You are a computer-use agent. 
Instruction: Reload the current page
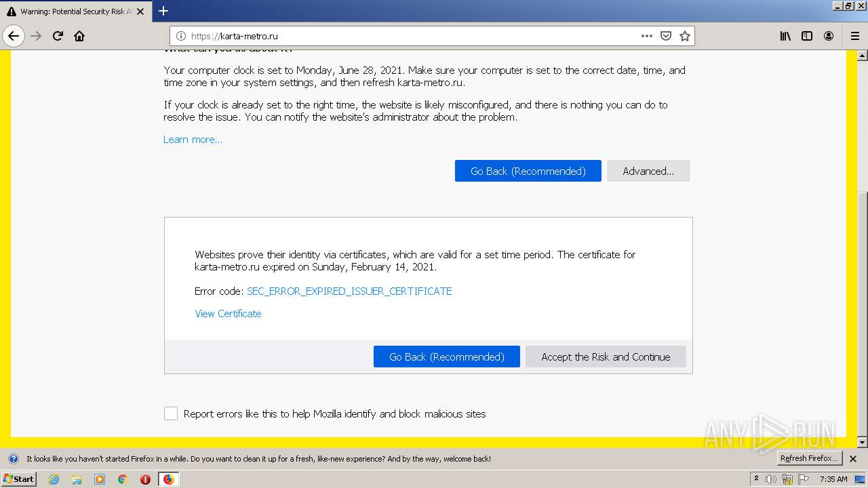tap(58, 36)
